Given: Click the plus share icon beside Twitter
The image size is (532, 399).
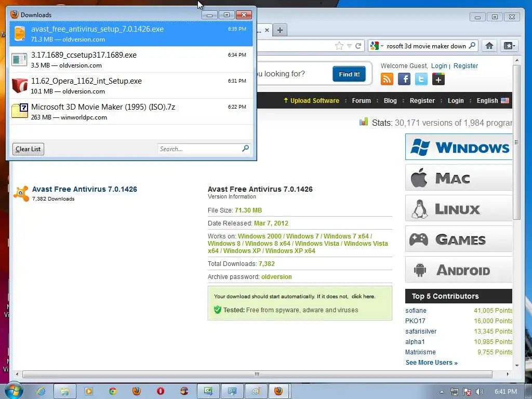Looking at the screenshot, I should (x=438, y=79).
